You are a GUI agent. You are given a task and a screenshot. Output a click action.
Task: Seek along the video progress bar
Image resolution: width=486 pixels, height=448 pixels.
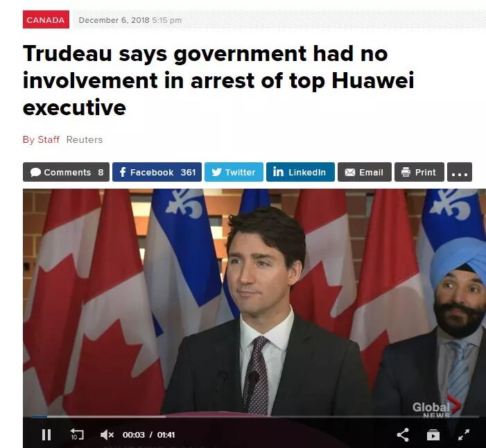click(251, 417)
